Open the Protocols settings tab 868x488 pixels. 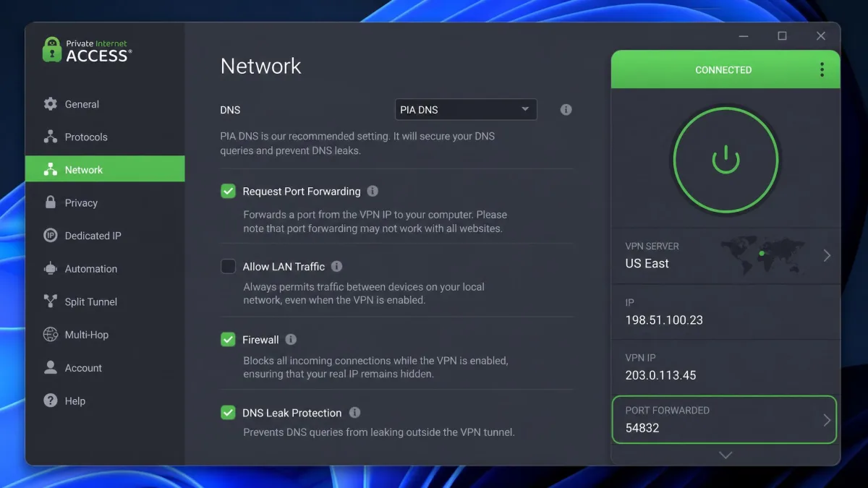105,137
